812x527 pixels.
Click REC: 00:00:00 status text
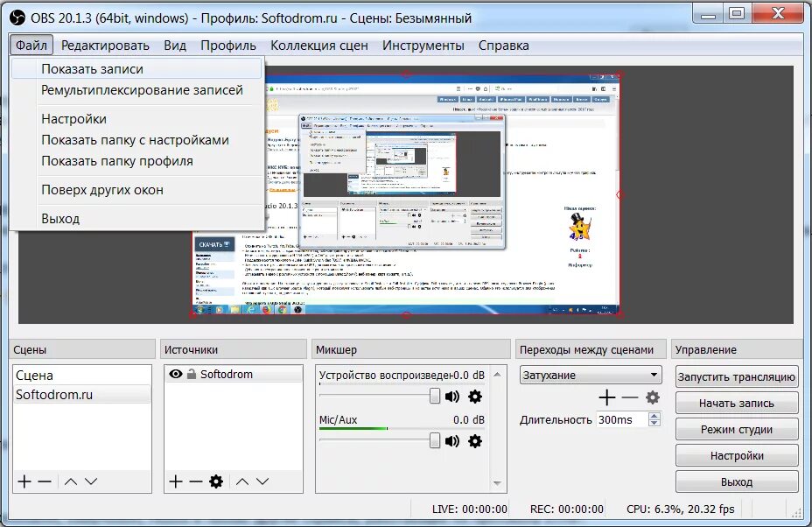point(566,509)
